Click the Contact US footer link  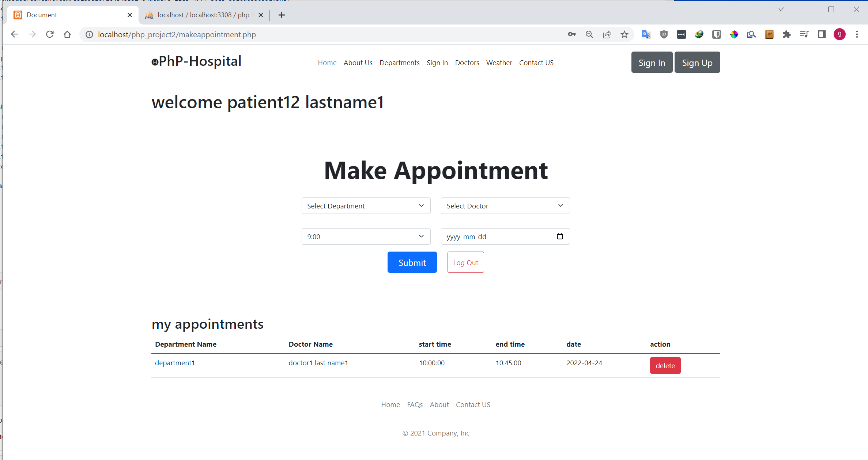coord(473,404)
